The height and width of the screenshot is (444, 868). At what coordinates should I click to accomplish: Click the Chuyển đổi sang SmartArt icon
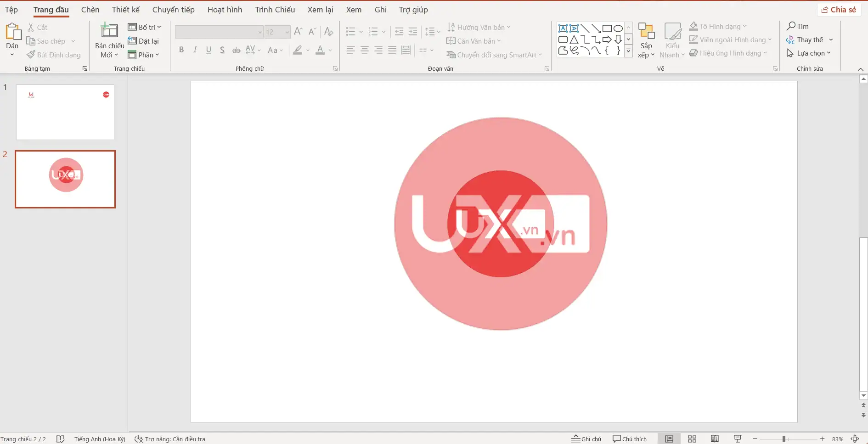coord(452,55)
